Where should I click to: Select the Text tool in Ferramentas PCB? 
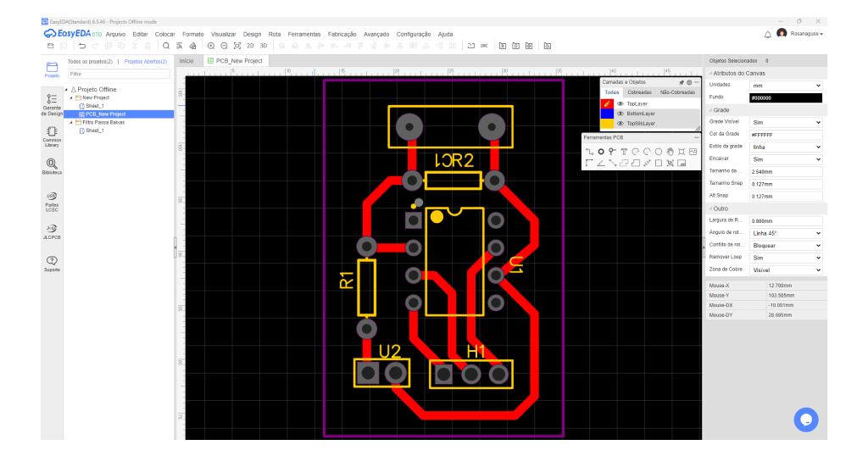pyautogui.click(x=624, y=152)
